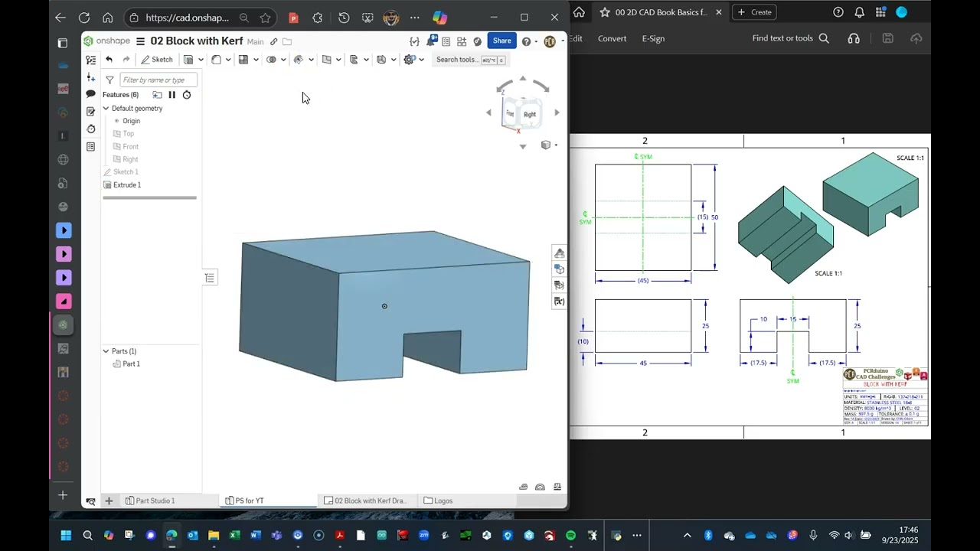Click the feature list filter funnel icon
The height and width of the screenshot is (551, 980).
109,80
